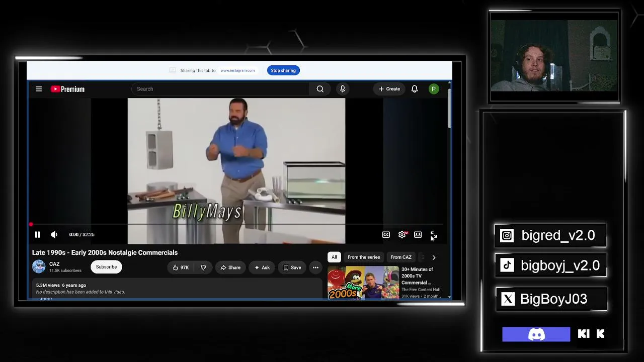Switch to theater mode
644x362 pixels.
418,235
